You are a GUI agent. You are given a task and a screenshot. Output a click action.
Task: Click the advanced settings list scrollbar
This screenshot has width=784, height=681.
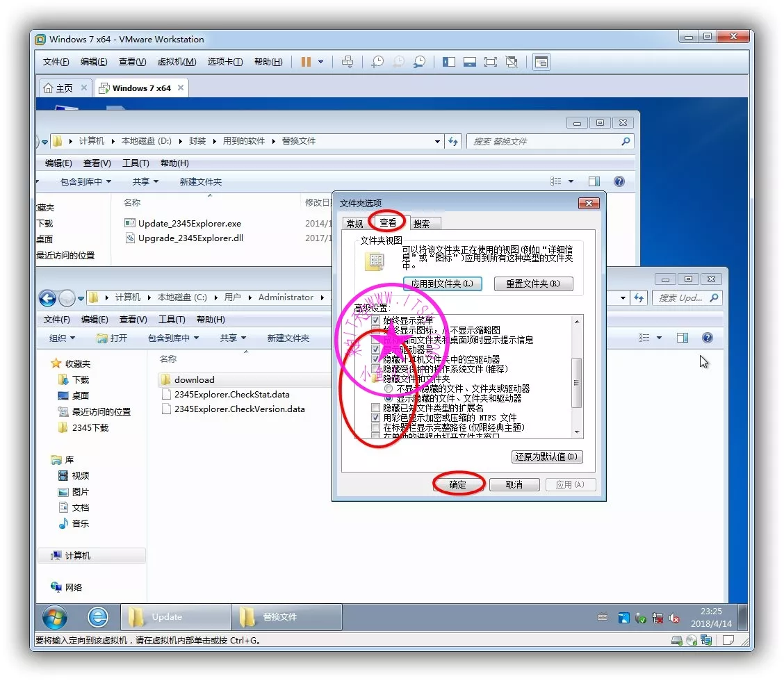[x=576, y=383]
